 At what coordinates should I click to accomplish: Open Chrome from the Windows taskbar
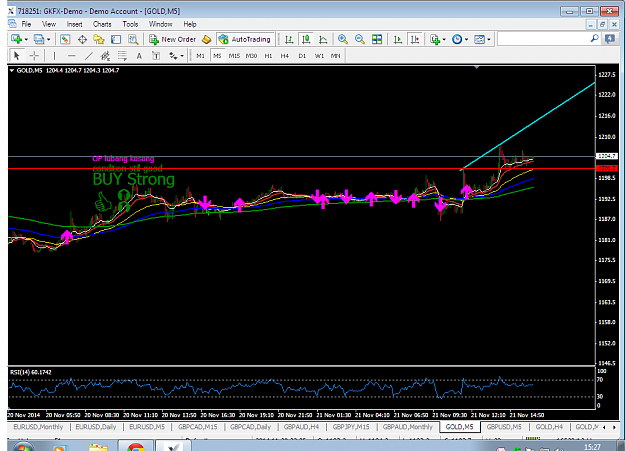(x=136, y=446)
